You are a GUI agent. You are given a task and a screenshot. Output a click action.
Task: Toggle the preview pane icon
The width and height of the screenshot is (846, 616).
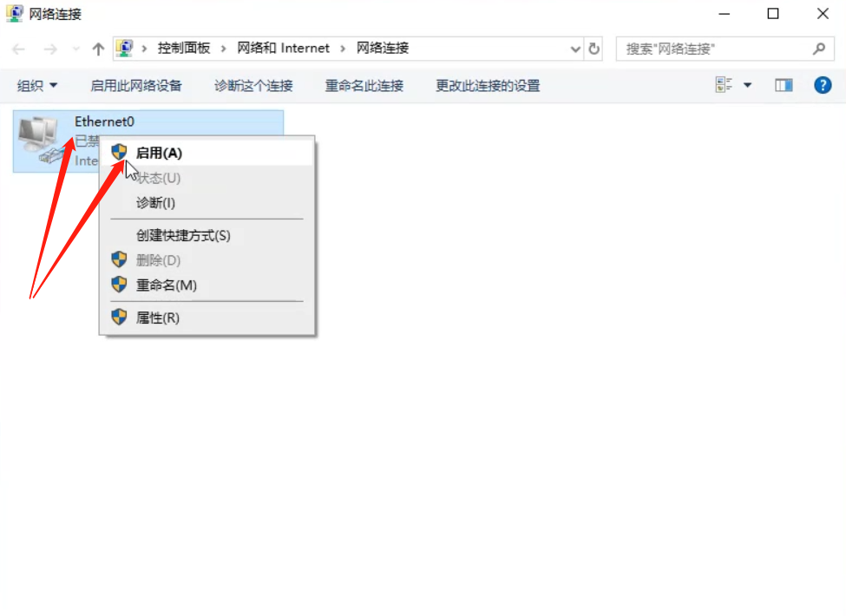pyautogui.click(x=784, y=85)
